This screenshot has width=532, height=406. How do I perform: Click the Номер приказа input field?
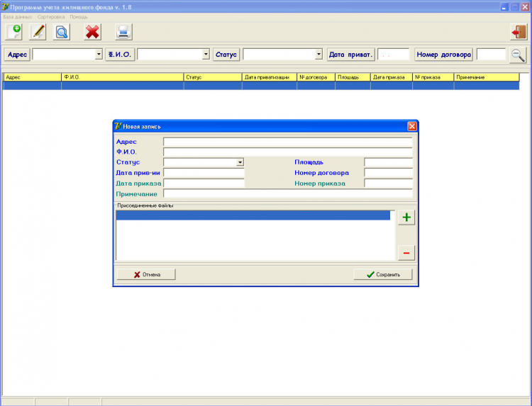tap(388, 184)
